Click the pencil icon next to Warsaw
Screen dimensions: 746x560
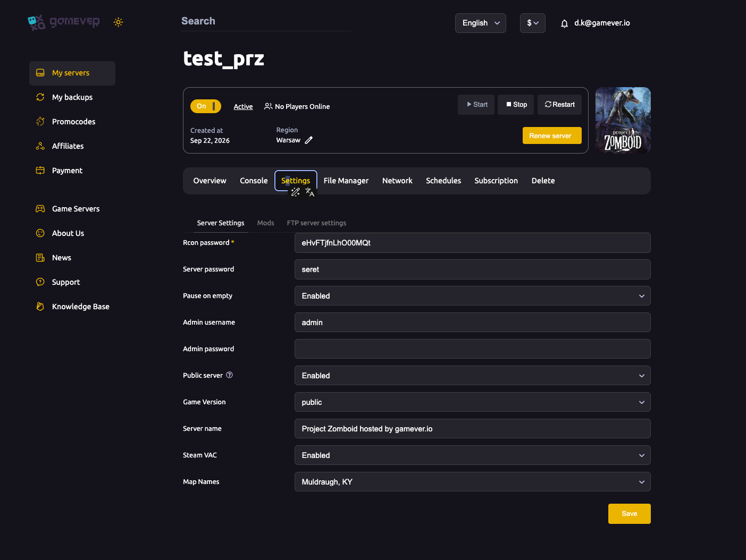[309, 140]
